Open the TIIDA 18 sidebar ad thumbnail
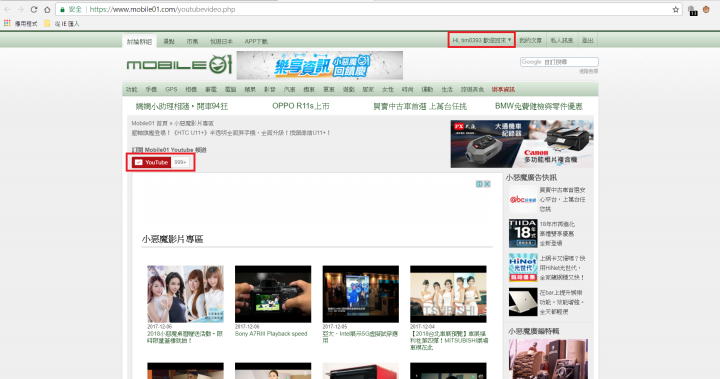Viewport: 720px width, 379px height. click(x=523, y=233)
